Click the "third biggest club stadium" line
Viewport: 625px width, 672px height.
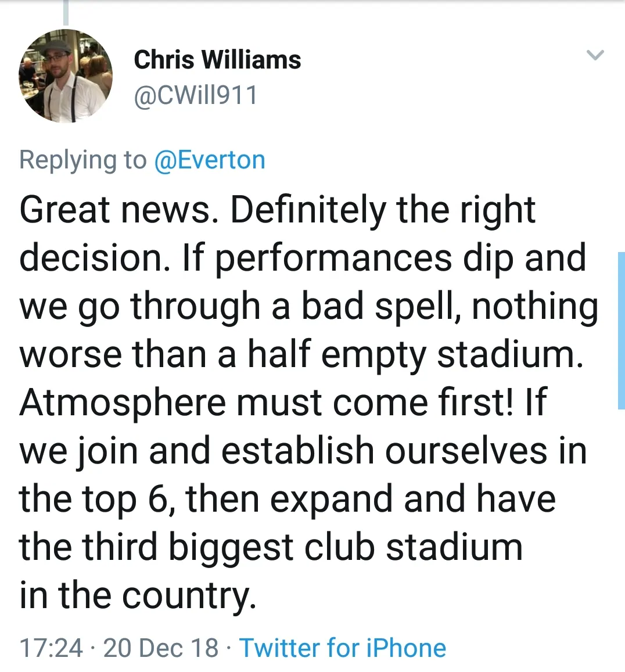tap(302, 547)
